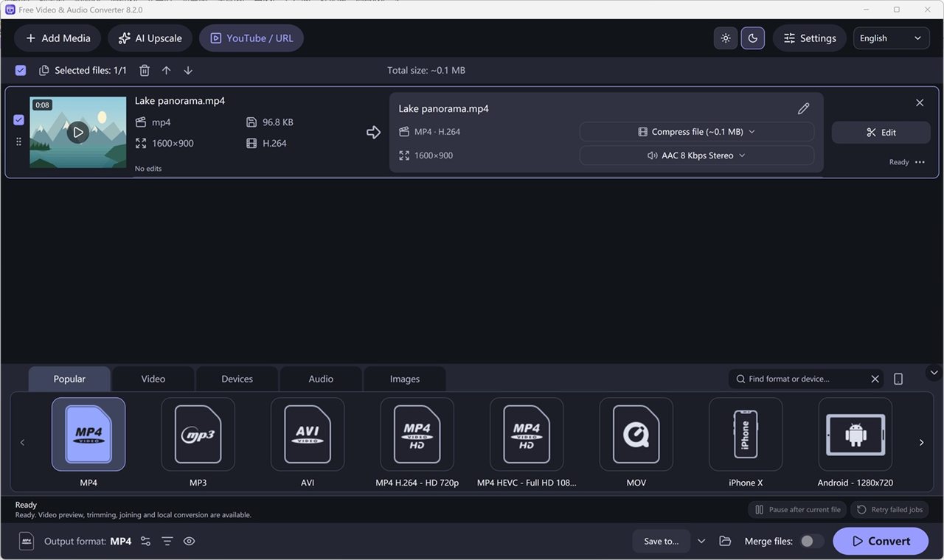Go to the Audio tab
This screenshot has width=944, height=560.
tap(321, 379)
